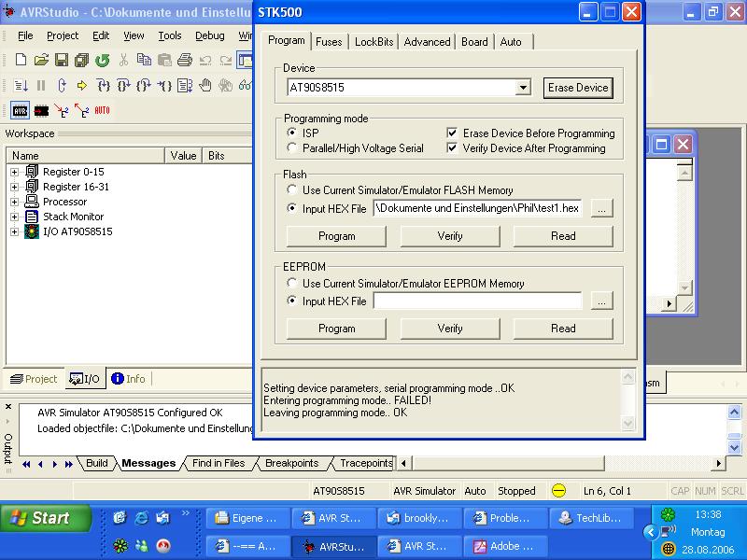
Task: Select Flash Input HEX File option
Action: tap(292, 208)
